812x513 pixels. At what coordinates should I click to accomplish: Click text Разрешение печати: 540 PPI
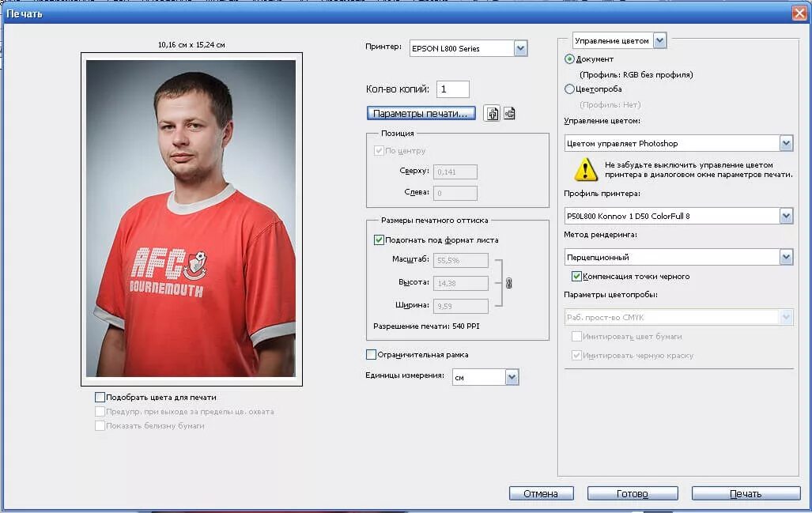point(426,326)
